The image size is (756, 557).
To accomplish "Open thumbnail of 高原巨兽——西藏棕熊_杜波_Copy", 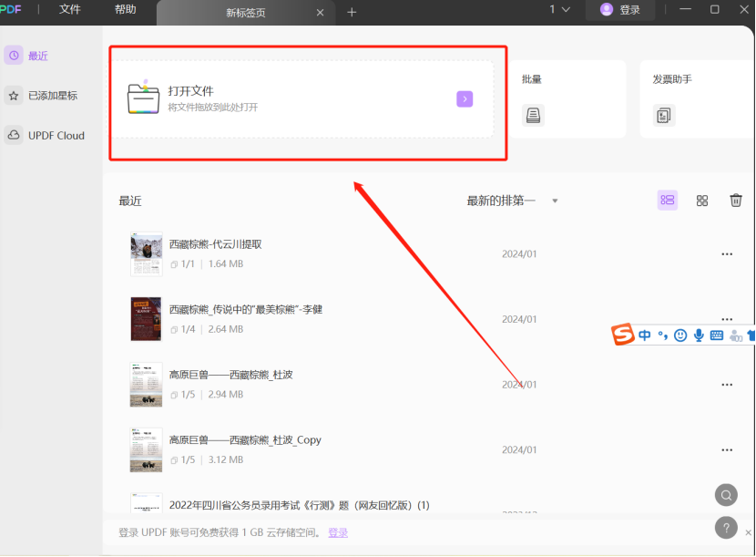I will click(146, 449).
